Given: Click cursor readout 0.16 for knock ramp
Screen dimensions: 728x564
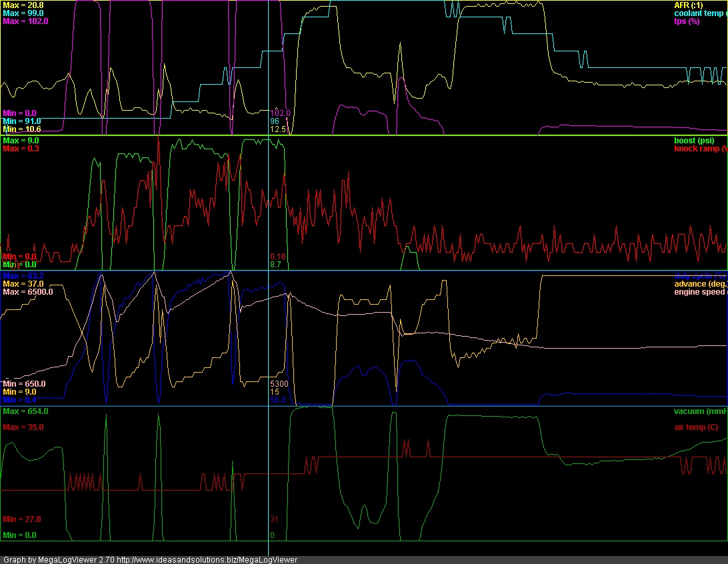Looking at the screenshot, I should click(278, 256).
